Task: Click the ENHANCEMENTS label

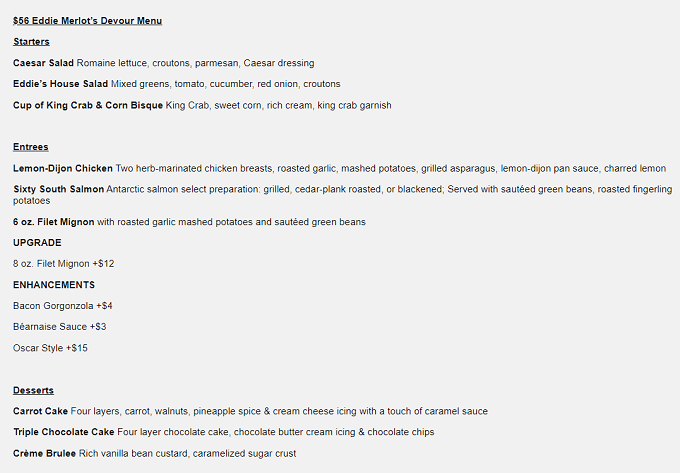Action: [x=54, y=285]
